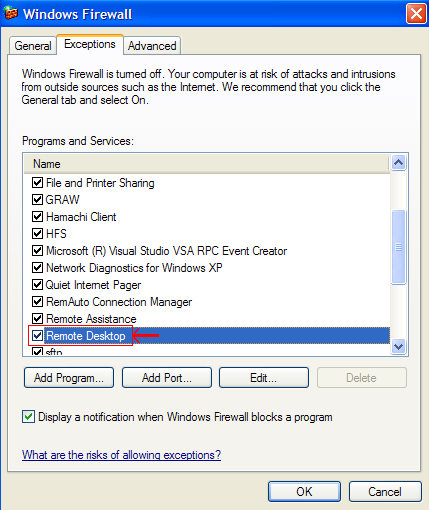Select the Exceptions tab
429x510 pixels.
click(x=90, y=44)
